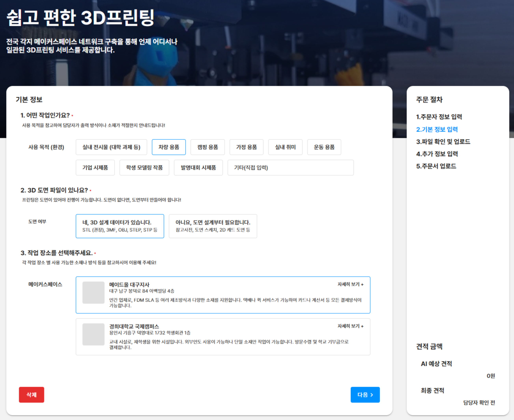The height and width of the screenshot is (420, 514).
Task: Choose '네, 3D 설계 데이터가 있습니다' option
Action: click(120, 226)
